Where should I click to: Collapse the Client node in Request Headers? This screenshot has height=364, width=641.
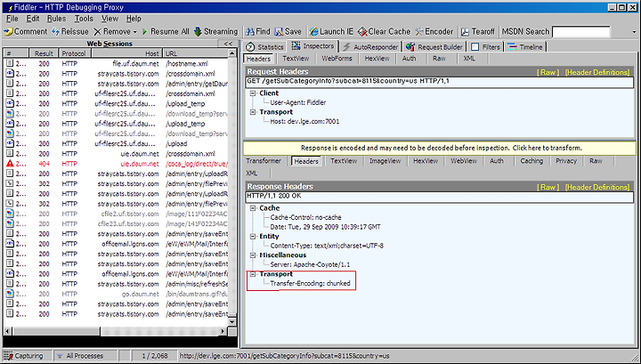pos(253,93)
